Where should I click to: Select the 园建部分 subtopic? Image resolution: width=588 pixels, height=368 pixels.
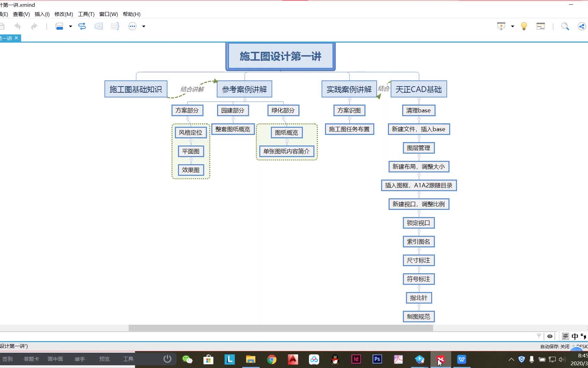pos(233,110)
